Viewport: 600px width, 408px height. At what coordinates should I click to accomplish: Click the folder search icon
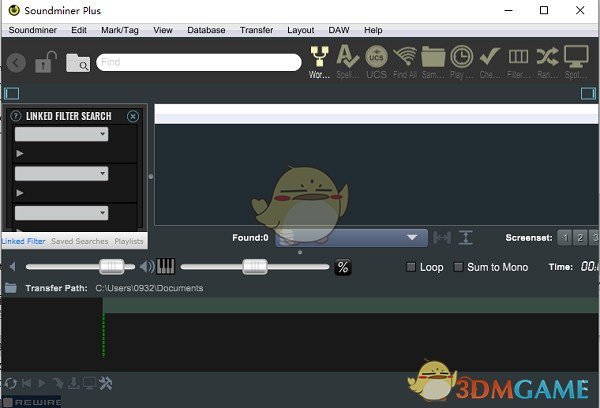click(x=78, y=63)
